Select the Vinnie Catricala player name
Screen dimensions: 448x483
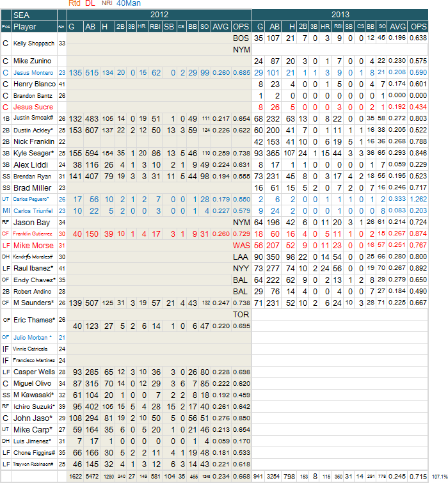tap(30, 349)
